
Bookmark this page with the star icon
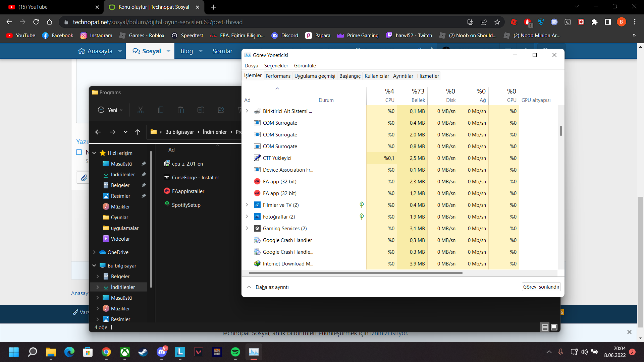pyautogui.click(x=497, y=22)
